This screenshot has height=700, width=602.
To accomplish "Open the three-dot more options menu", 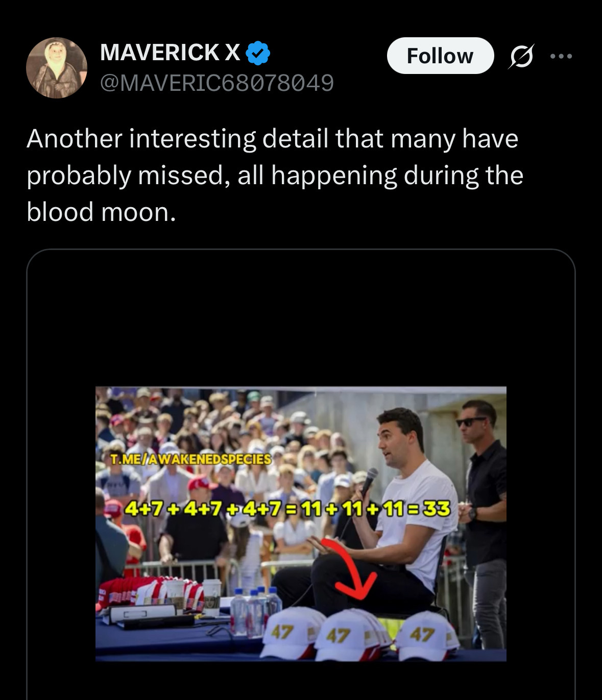I will pyautogui.click(x=561, y=56).
